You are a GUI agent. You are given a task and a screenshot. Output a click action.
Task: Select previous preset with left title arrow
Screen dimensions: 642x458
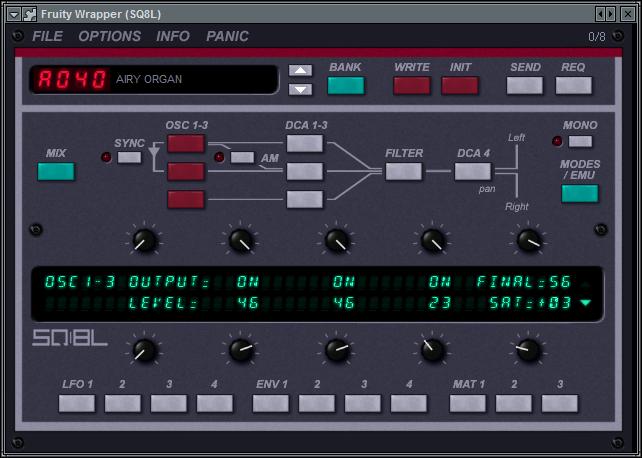click(x=600, y=14)
